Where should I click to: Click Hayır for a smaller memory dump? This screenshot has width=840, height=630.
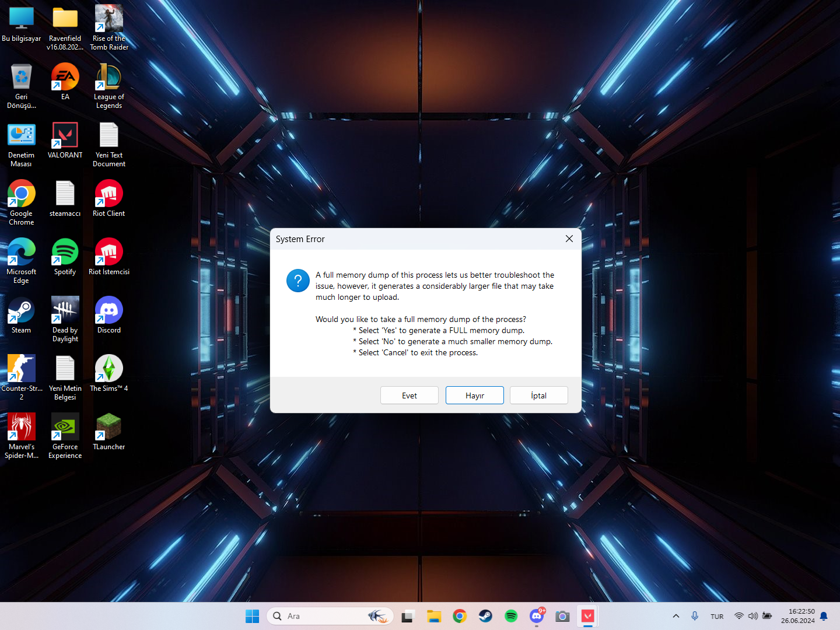coord(475,395)
